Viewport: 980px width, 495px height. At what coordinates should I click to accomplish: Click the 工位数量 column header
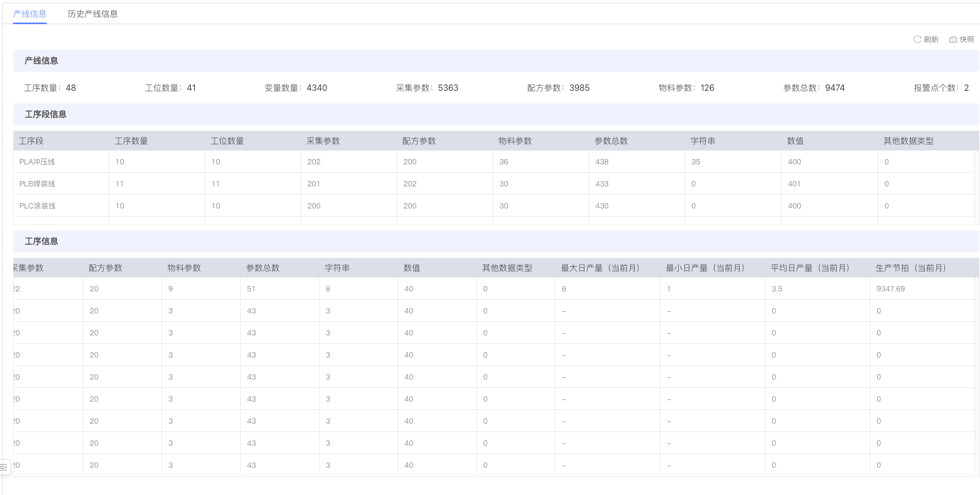227,141
